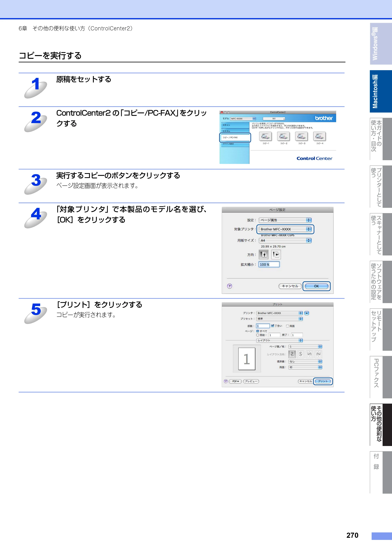Choose Z-shaped layout direction icon

[x=292, y=354]
